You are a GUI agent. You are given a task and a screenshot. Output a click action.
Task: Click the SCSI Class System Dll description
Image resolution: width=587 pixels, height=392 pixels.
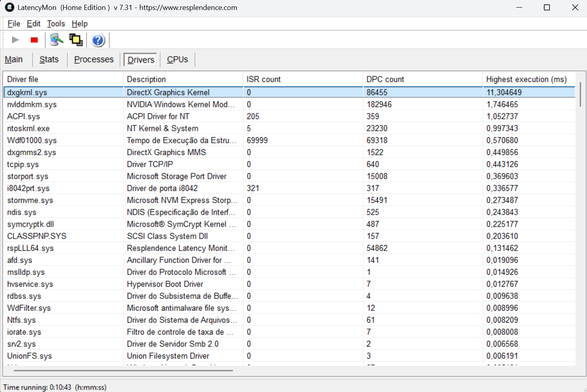pyautogui.click(x=167, y=236)
